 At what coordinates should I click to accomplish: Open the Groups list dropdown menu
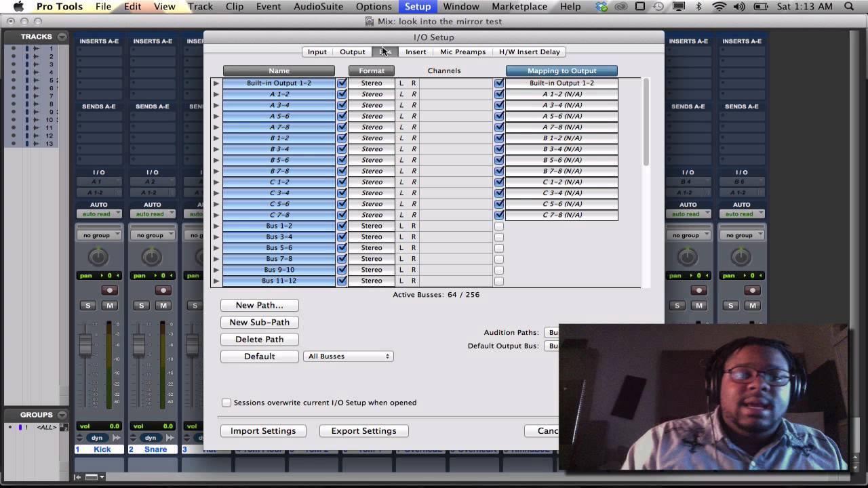pos(62,415)
